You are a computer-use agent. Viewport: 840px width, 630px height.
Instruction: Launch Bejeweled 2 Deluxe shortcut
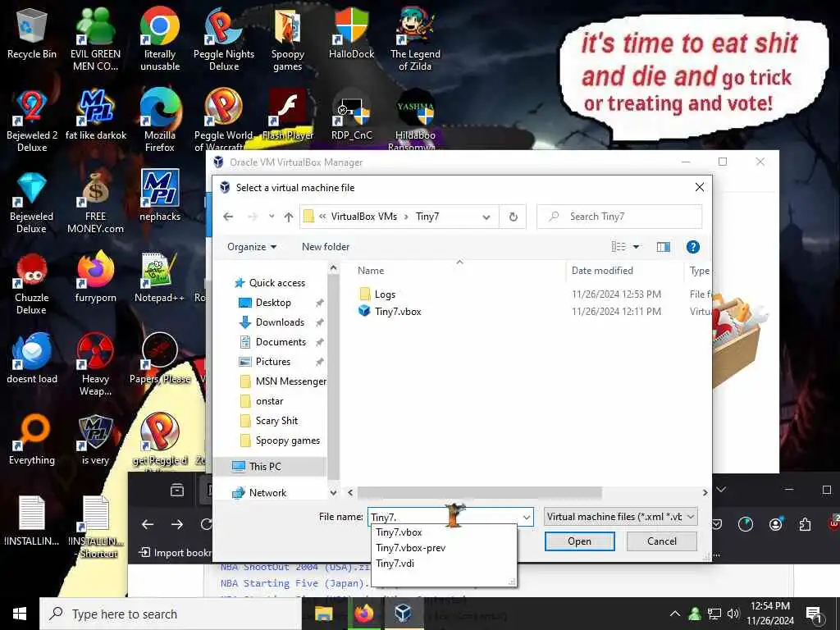(x=32, y=121)
